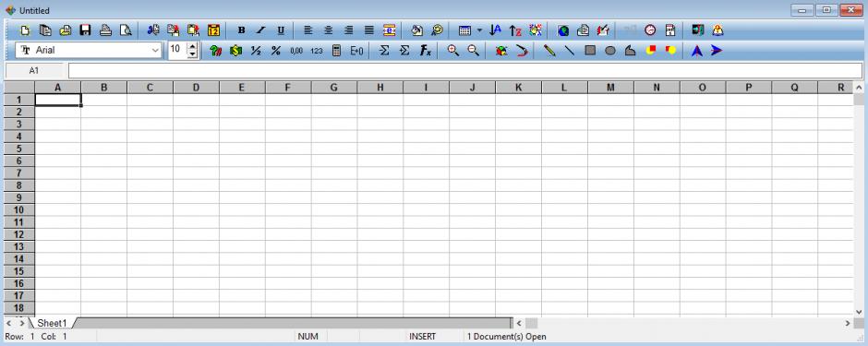Toggle italic formatting

[260, 30]
